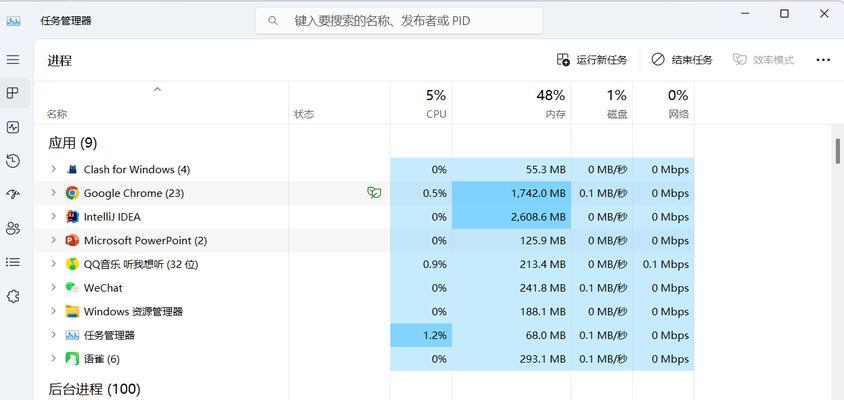Select the 后台进程 (100) group heading
Viewport: 844px width, 400px height.
94,389
